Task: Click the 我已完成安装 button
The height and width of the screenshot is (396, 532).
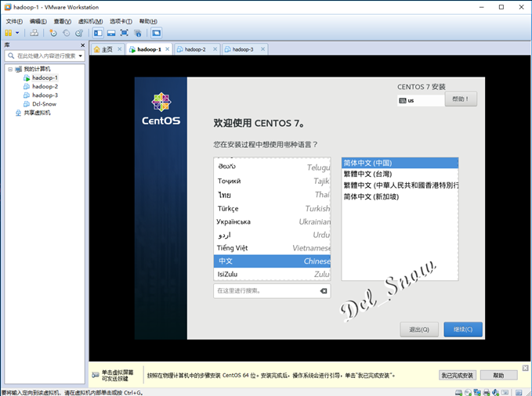Action: [x=458, y=376]
